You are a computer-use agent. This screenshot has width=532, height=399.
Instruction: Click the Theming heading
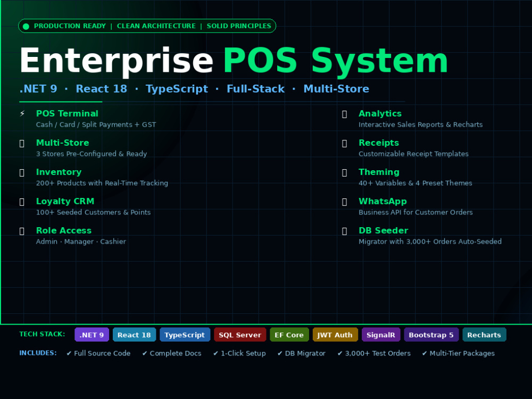coord(379,172)
